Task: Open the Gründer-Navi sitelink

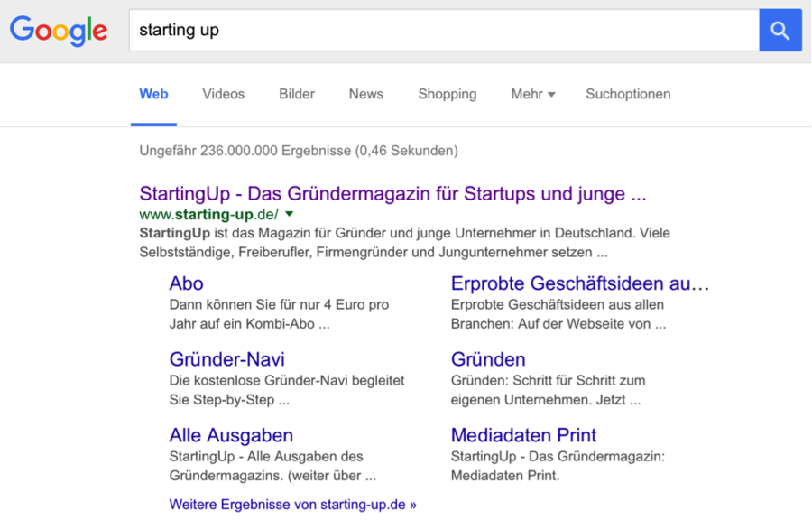Action: (226, 359)
